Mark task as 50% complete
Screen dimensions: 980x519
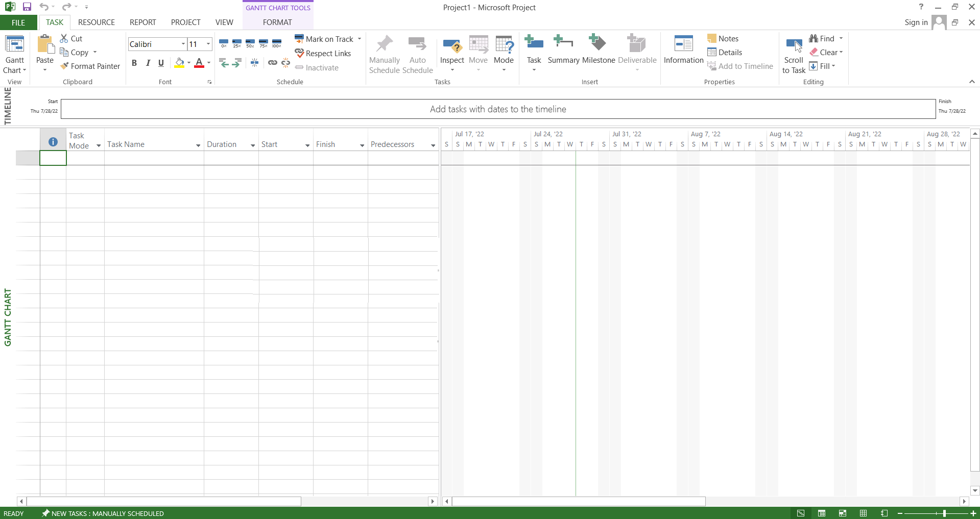250,43
